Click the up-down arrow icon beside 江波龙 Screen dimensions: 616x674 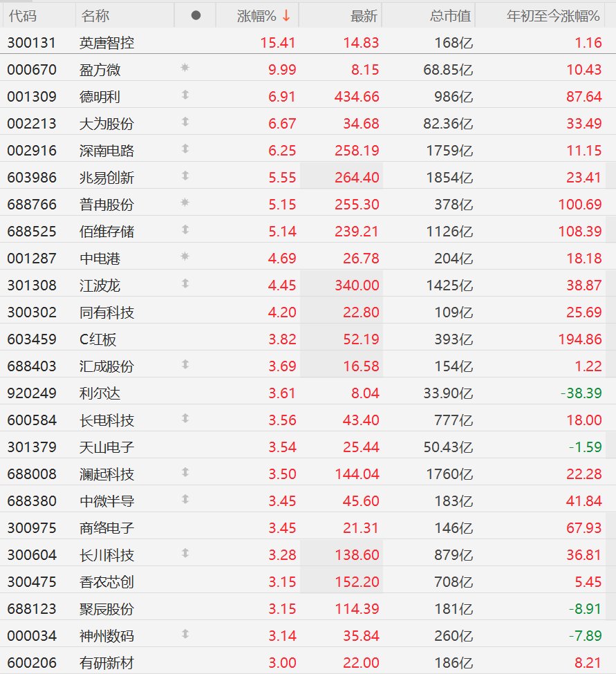click(x=185, y=284)
